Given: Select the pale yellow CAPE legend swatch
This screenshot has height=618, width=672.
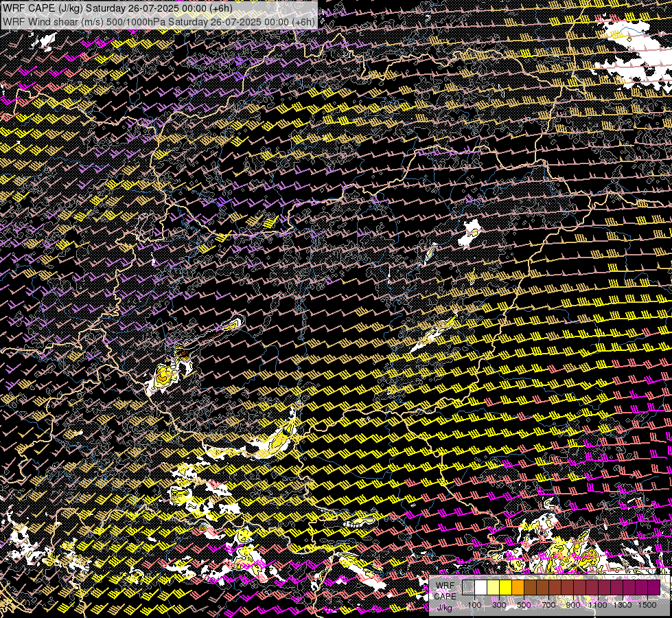Looking at the screenshot, I should 494,587.
